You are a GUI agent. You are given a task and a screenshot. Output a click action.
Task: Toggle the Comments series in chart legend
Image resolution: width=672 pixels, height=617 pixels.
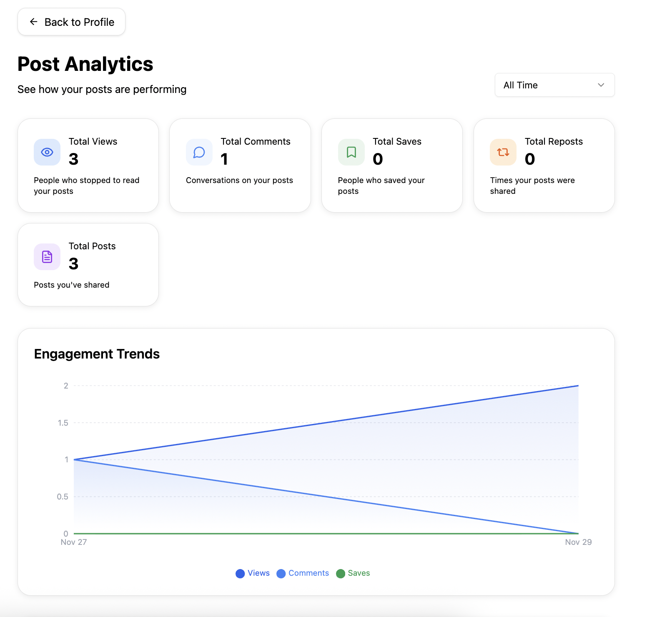pos(303,573)
